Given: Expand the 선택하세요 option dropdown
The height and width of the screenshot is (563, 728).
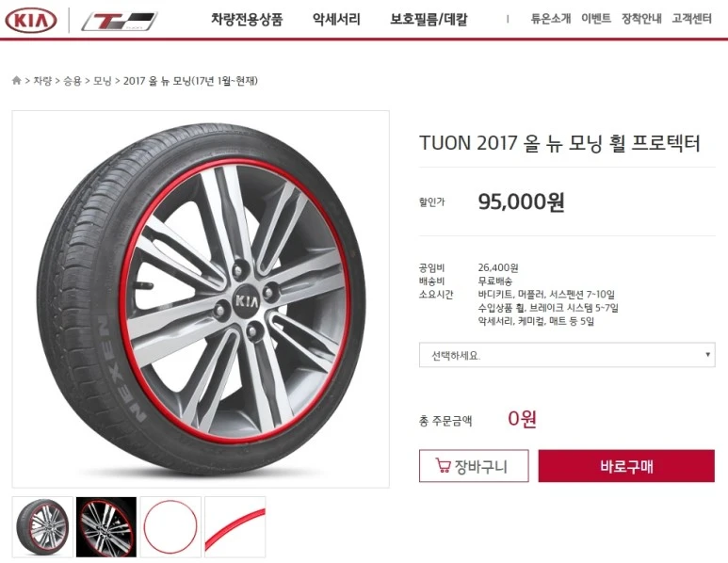Looking at the screenshot, I should [567, 355].
